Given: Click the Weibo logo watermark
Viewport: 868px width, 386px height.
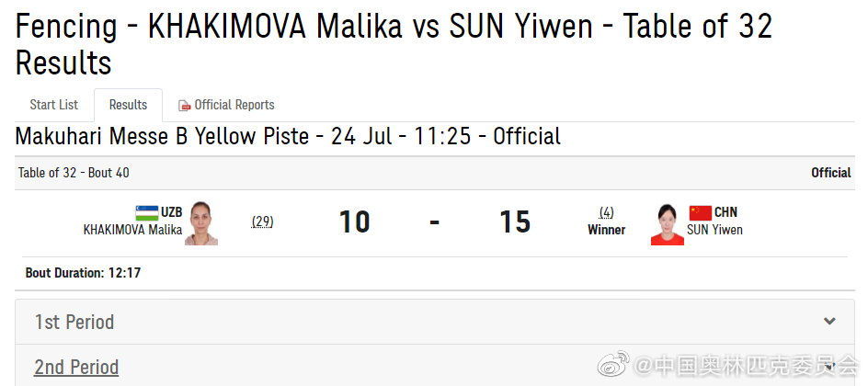Looking at the screenshot, I should tap(614, 364).
